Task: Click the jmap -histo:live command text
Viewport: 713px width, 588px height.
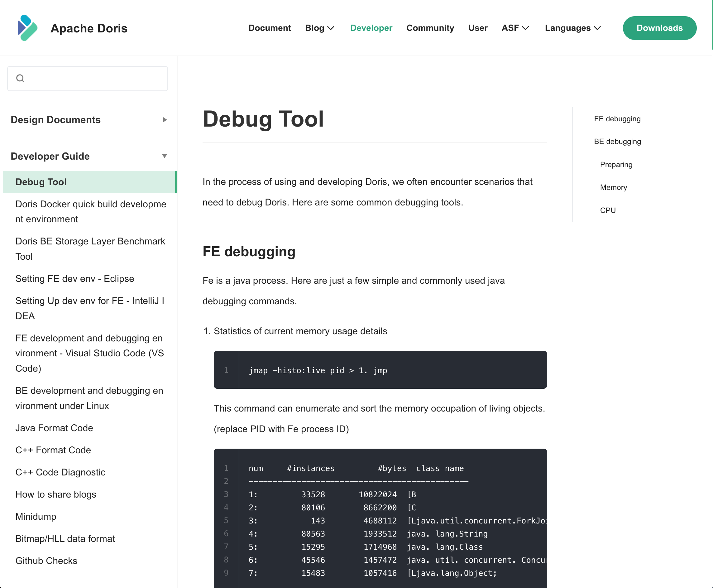Action: pos(318,371)
